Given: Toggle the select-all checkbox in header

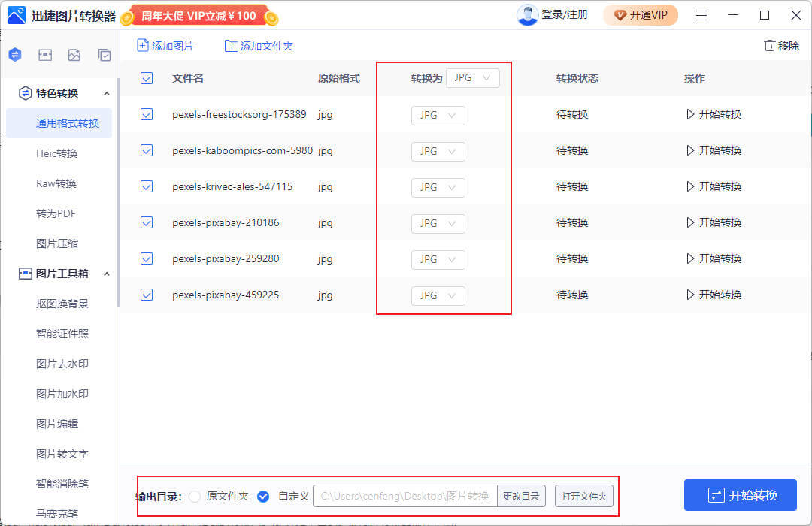Looking at the screenshot, I should tap(146, 78).
